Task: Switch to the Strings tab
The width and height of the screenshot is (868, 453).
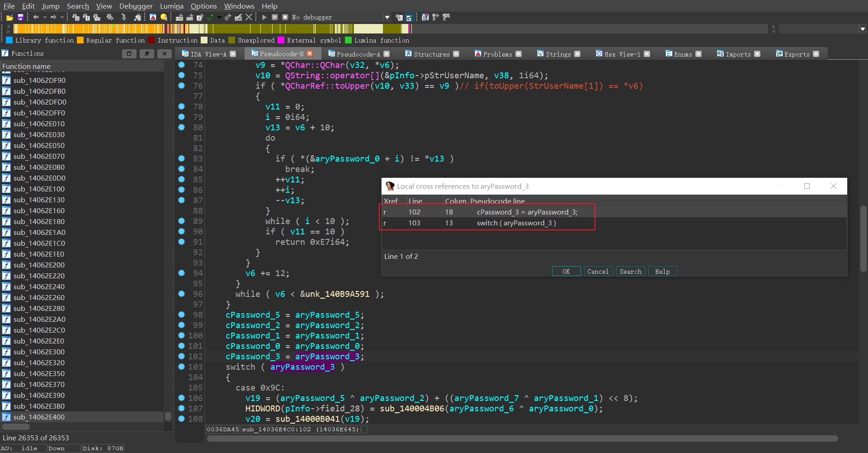Action: pyautogui.click(x=558, y=54)
